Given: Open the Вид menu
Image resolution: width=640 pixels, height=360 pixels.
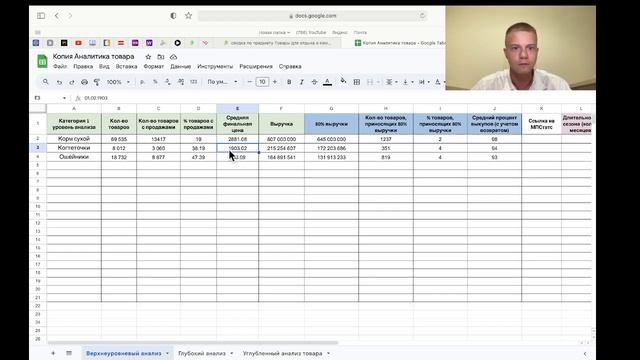Looking at the screenshot, I should (x=104, y=66).
